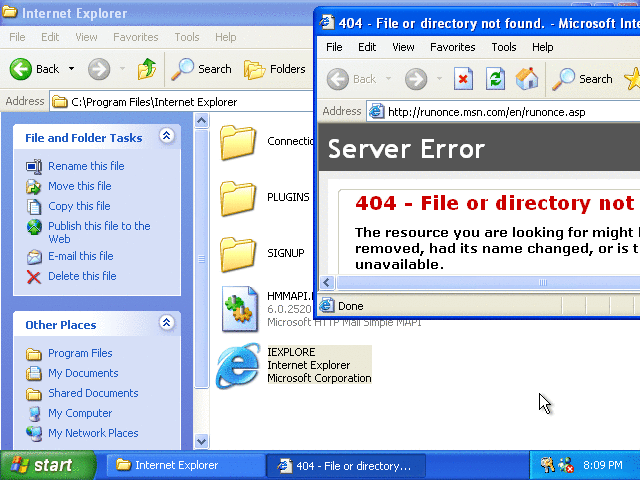Open the Back history dropdown in browser window
640x480 pixels.
388,79
